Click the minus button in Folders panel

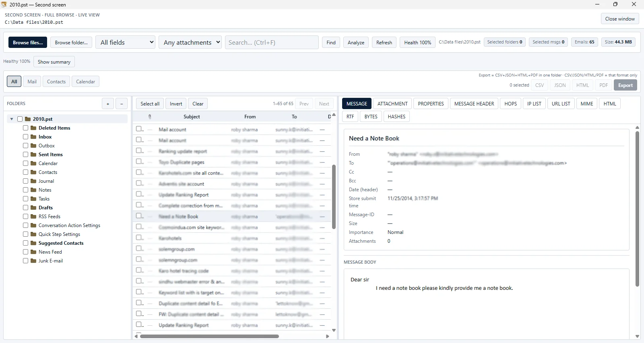tap(122, 104)
